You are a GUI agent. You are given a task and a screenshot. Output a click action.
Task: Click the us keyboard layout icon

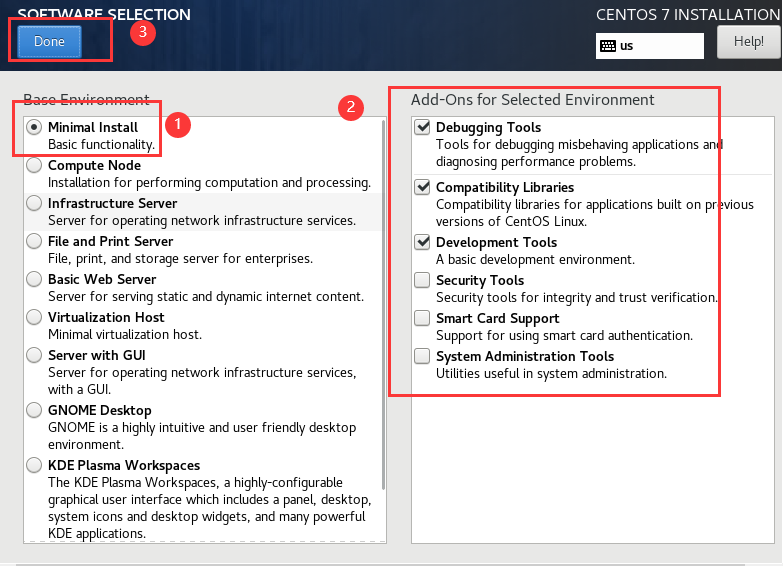point(608,46)
